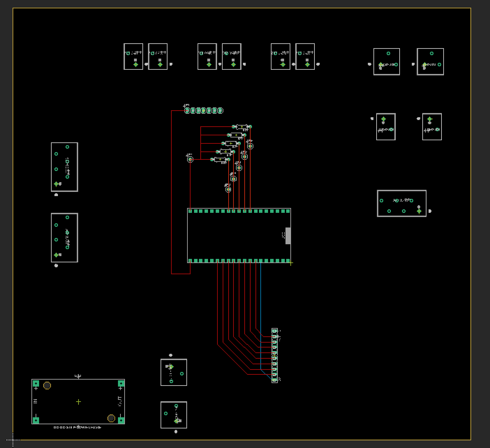Select the yellow-ringed mounting hole near the OUT label
Image resolution: width=490 pixels, height=448 pixels.
point(111,418)
